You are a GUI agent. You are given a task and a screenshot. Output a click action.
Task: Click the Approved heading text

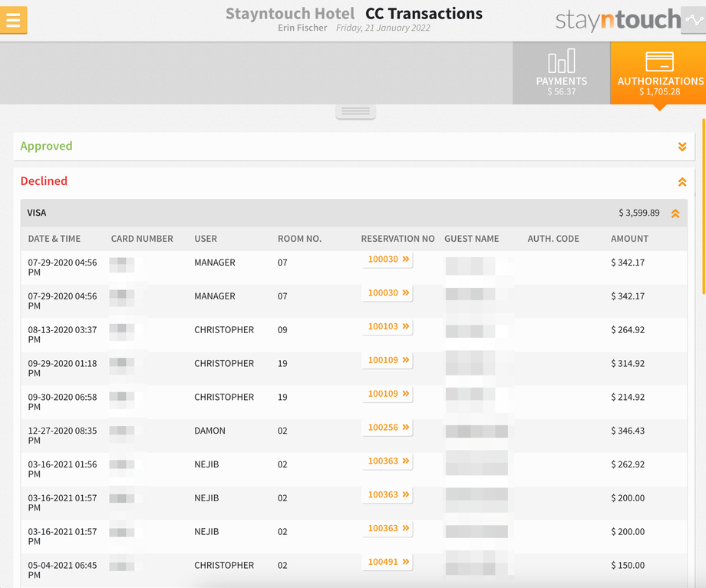[46, 147]
